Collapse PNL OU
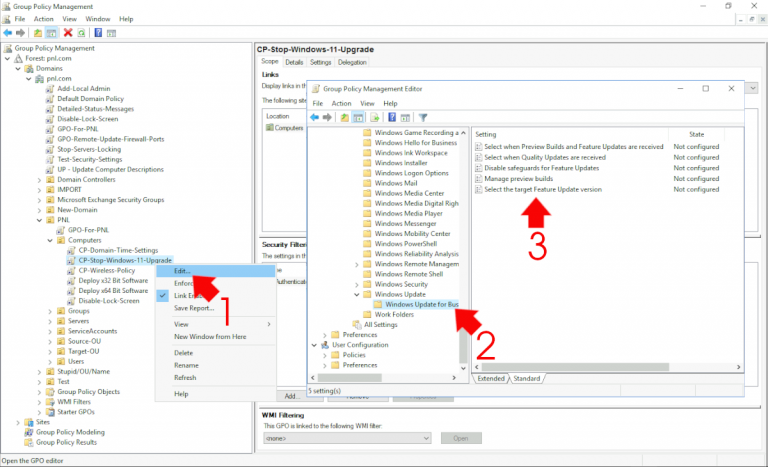 pyautogui.click(x=39, y=220)
